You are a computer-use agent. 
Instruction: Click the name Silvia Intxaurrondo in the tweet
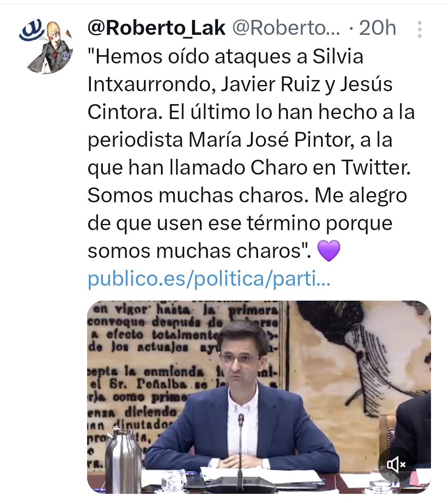click(226, 70)
